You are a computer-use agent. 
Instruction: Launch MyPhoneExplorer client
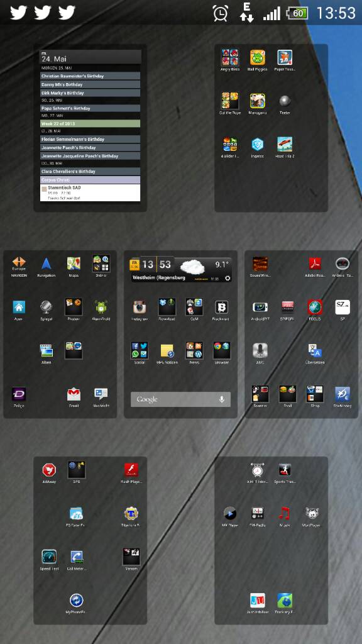click(76, 601)
